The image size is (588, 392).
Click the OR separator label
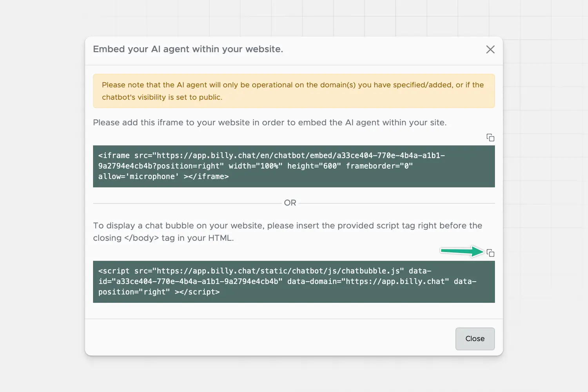290,203
